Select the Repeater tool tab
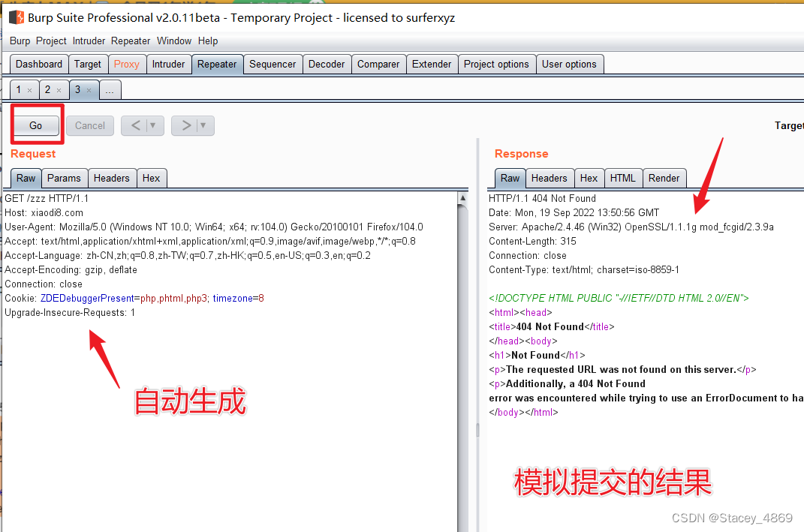 [217, 64]
